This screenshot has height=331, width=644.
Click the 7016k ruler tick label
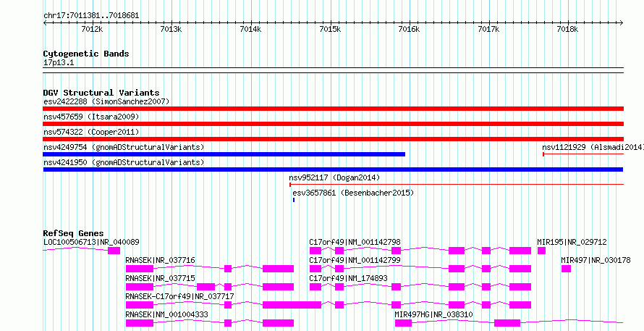click(410, 29)
